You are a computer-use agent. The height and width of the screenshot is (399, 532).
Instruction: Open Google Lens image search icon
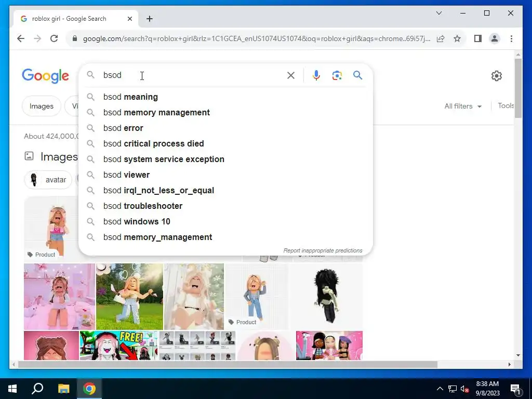pyautogui.click(x=337, y=75)
